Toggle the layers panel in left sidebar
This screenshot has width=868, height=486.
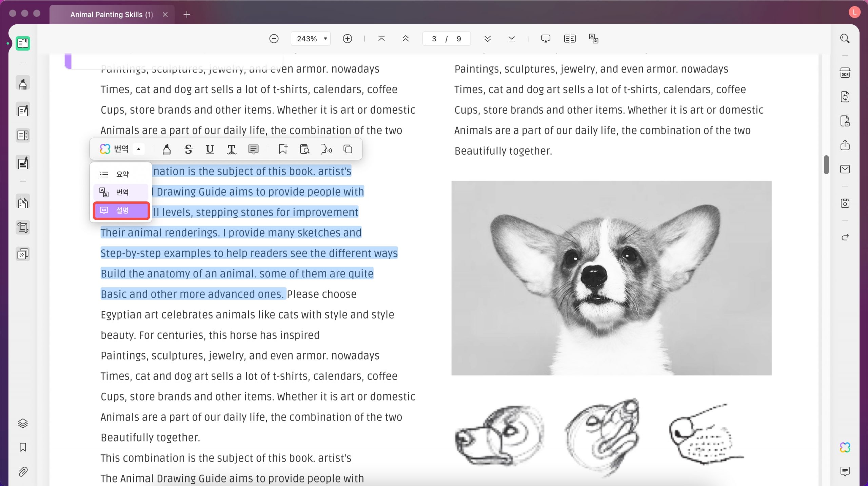click(x=23, y=423)
